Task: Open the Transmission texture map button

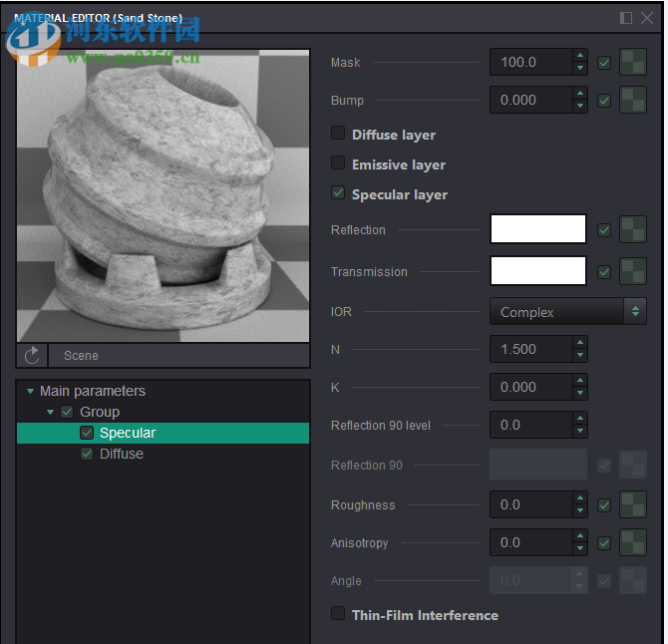Action: 633,271
